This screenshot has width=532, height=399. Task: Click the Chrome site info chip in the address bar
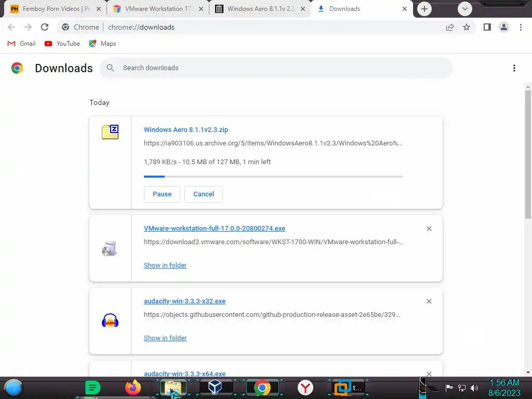pyautogui.click(x=81, y=27)
